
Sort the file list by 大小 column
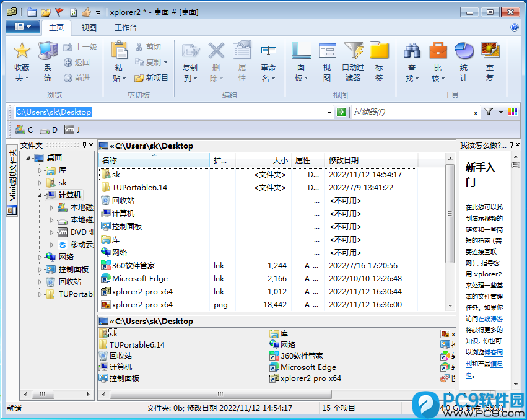264,160
